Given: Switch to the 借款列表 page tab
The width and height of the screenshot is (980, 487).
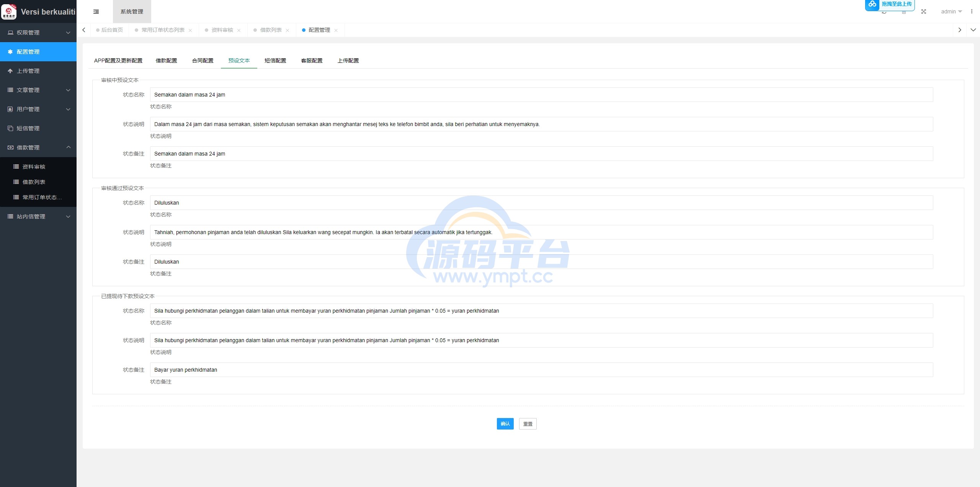Looking at the screenshot, I should tap(271, 30).
